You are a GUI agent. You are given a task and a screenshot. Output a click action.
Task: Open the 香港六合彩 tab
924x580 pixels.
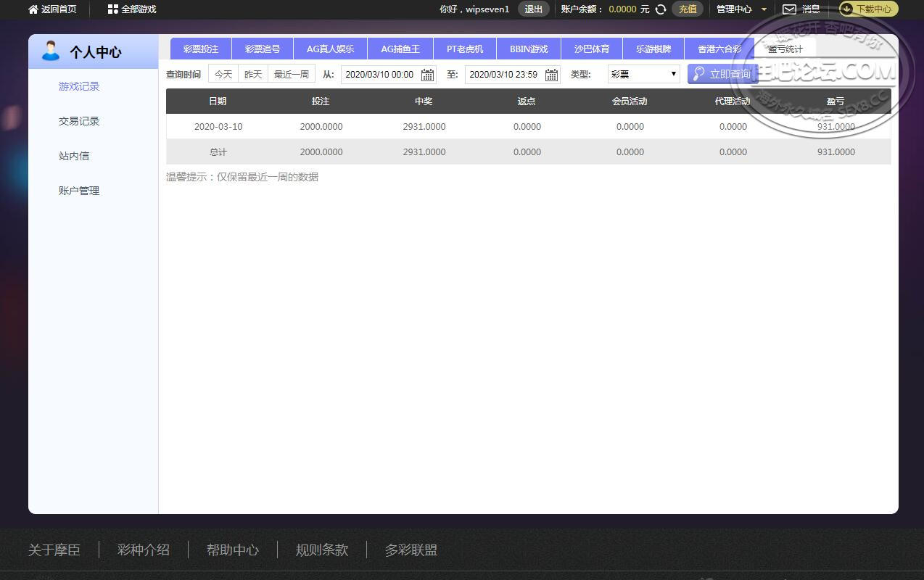pos(719,49)
